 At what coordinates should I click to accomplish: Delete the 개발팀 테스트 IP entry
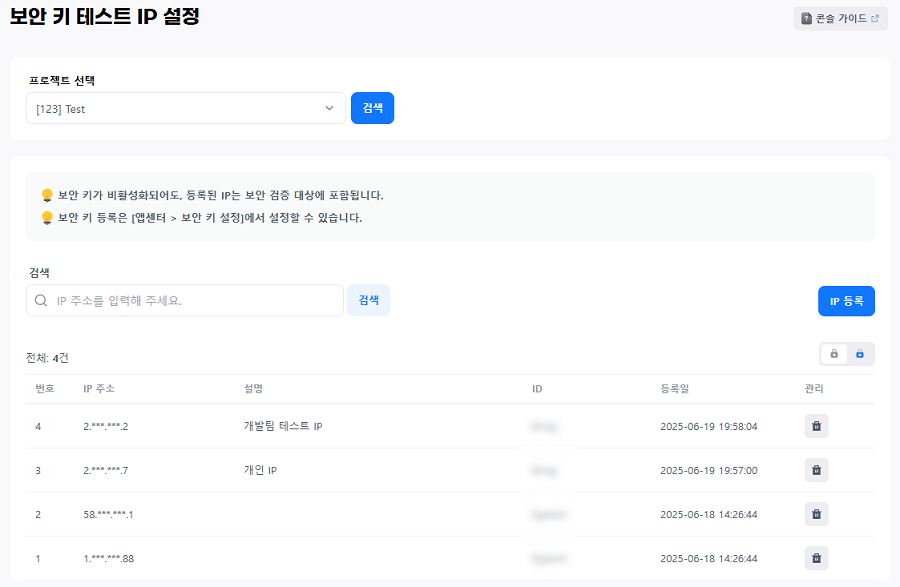tap(816, 426)
